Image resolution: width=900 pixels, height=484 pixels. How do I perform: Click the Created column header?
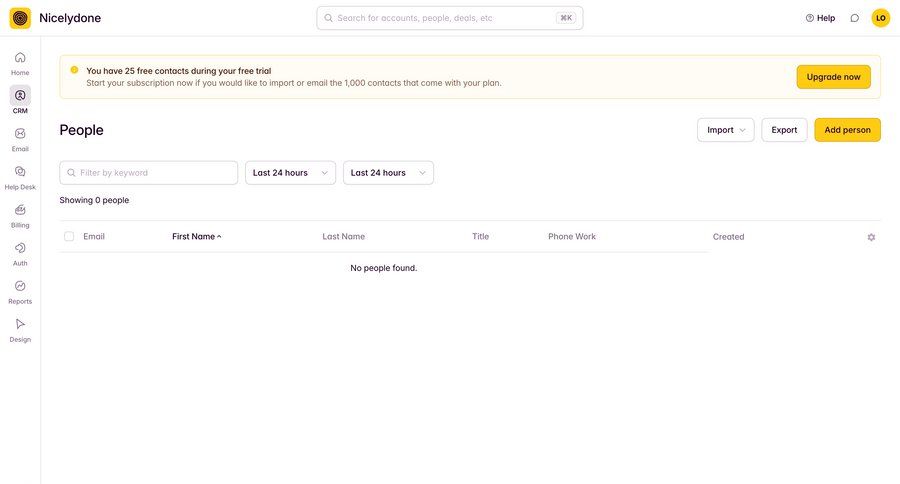[728, 237]
